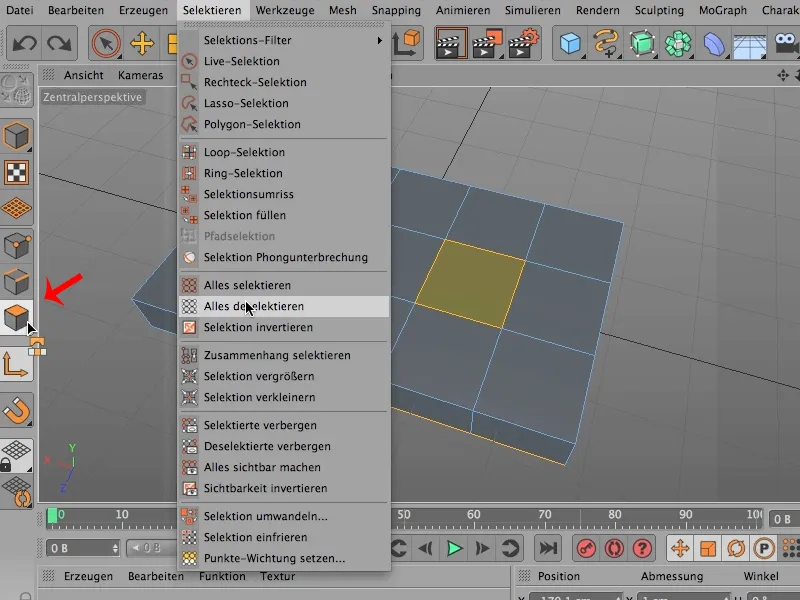Switch to Points editing mode
800x600 pixels.
point(18,244)
